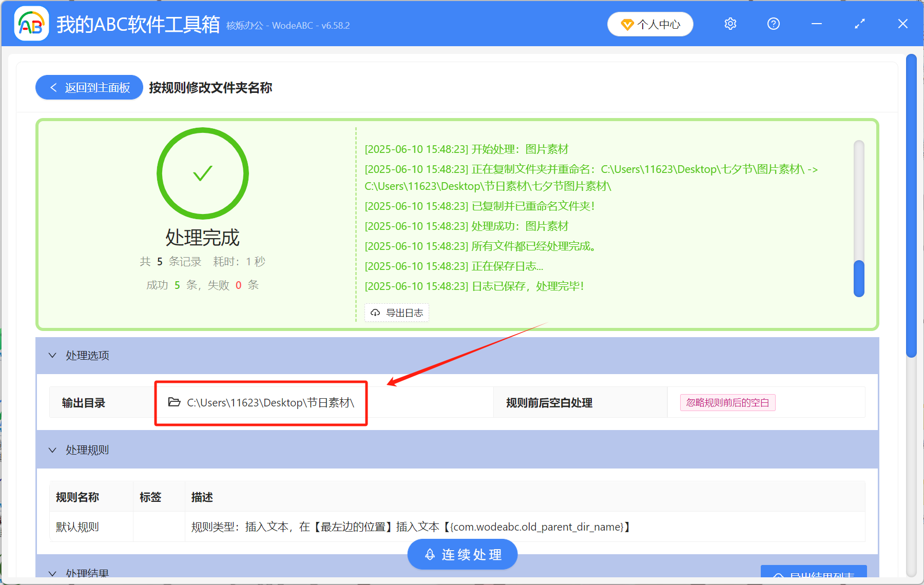The height and width of the screenshot is (585, 924).
Task: Click the download icon on the 导出日志 button
Action: click(x=374, y=313)
